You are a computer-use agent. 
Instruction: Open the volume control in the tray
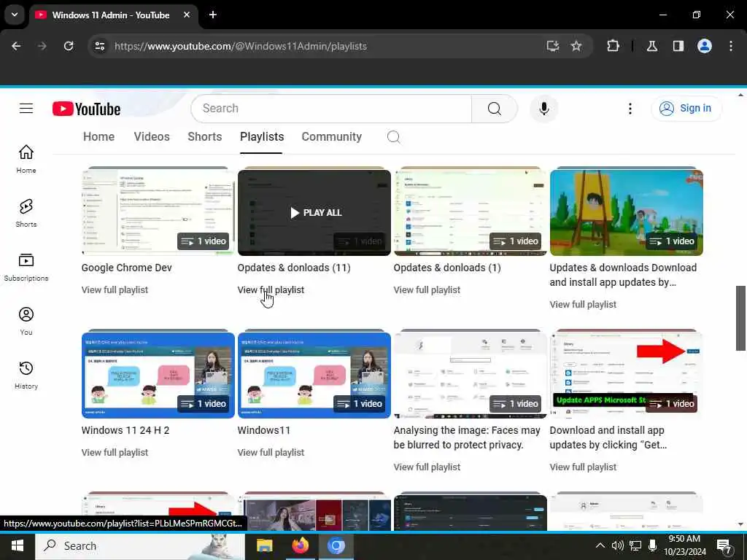point(617,545)
